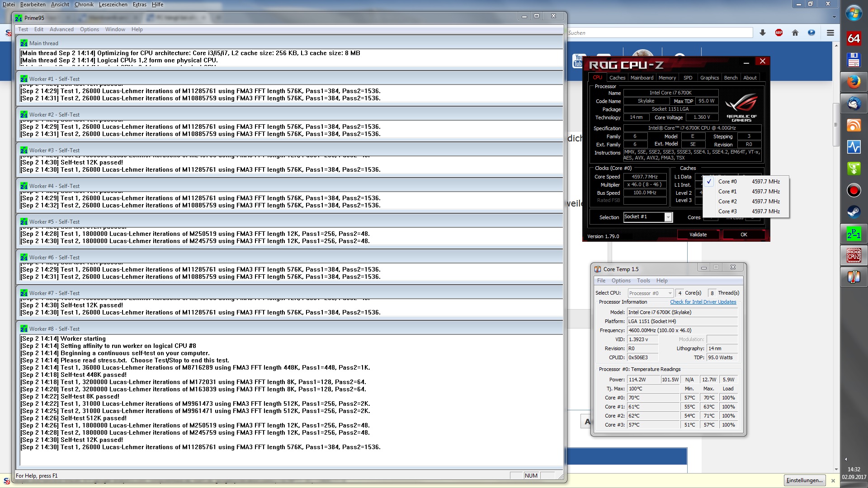Open Firefox downloads arrow icon
This screenshot has width=868, height=488.
pos(763,33)
